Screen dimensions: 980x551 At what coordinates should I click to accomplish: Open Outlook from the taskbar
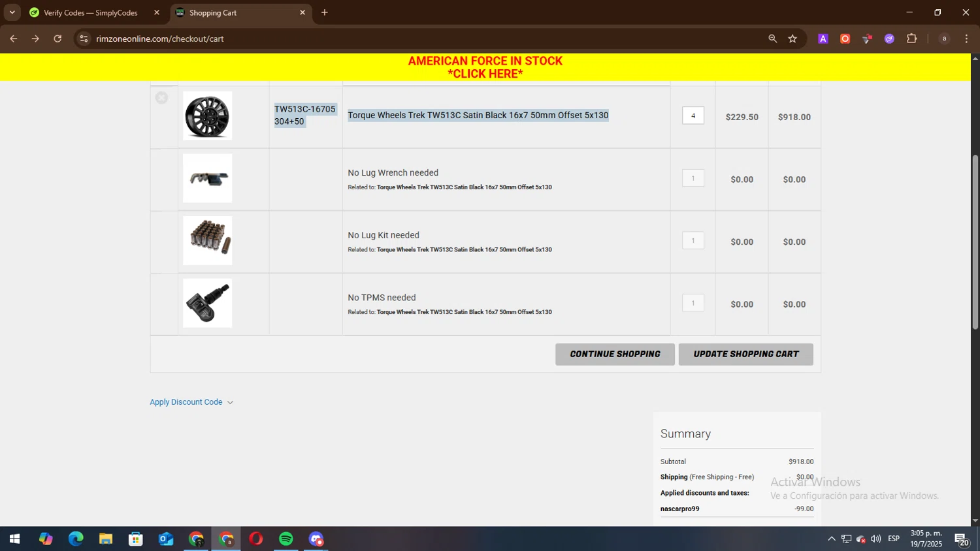click(x=166, y=539)
